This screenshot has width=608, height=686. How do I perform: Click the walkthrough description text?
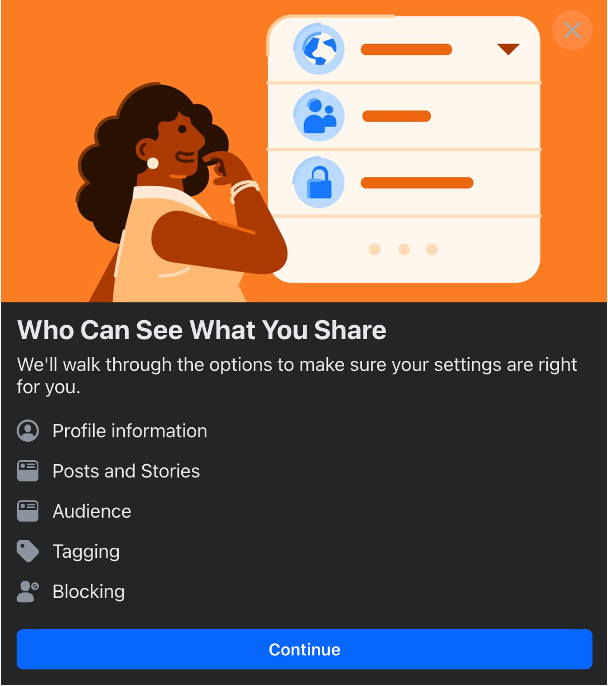click(297, 375)
